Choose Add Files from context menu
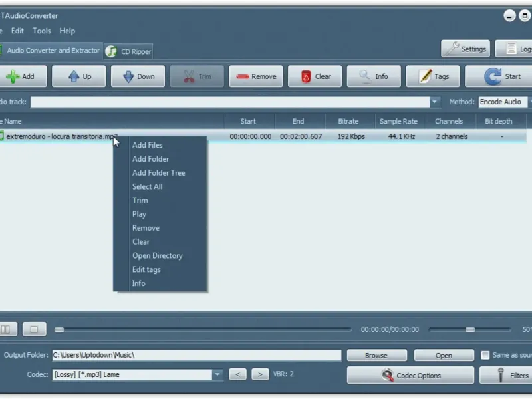 point(147,145)
